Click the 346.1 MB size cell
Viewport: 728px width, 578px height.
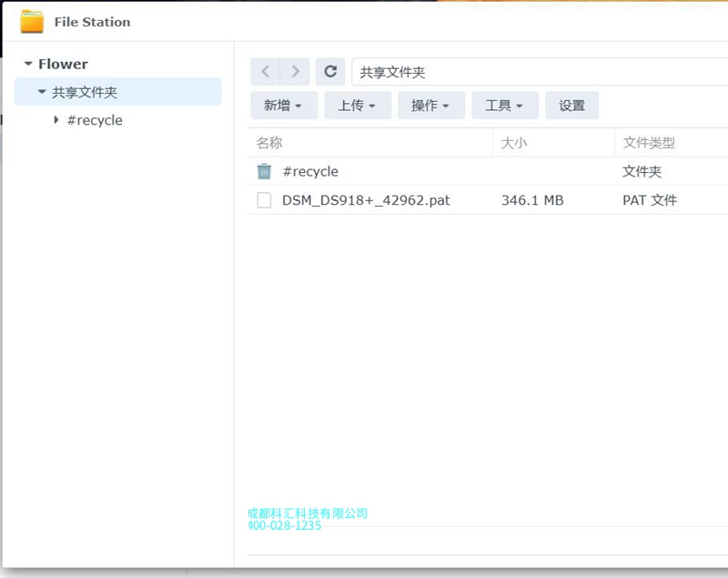point(532,200)
